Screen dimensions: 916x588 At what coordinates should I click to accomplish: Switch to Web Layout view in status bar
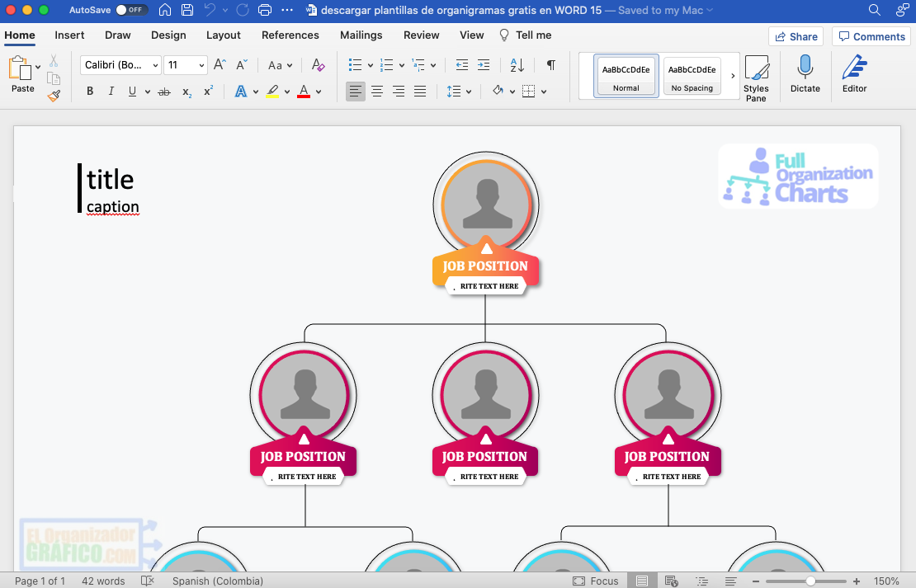[x=671, y=581]
